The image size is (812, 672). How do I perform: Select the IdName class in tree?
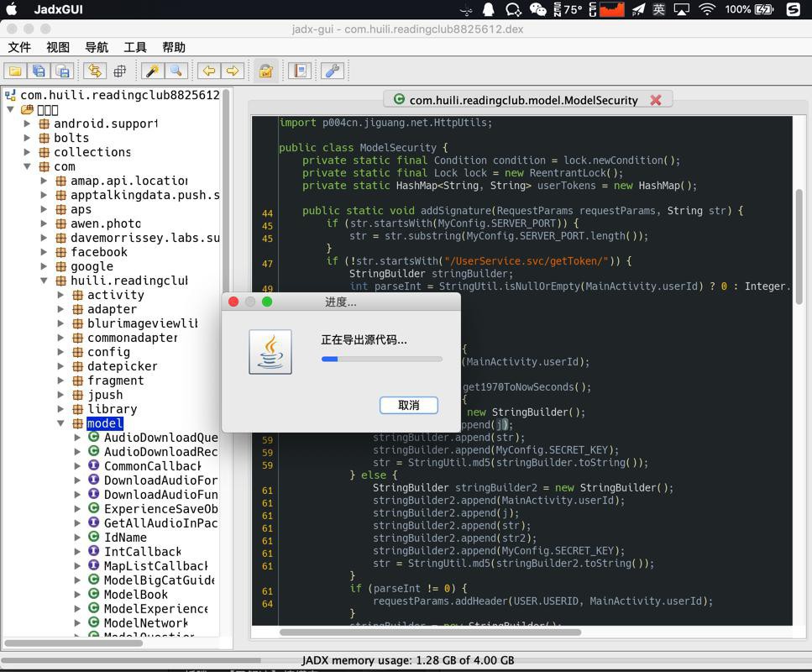point(124,538)
